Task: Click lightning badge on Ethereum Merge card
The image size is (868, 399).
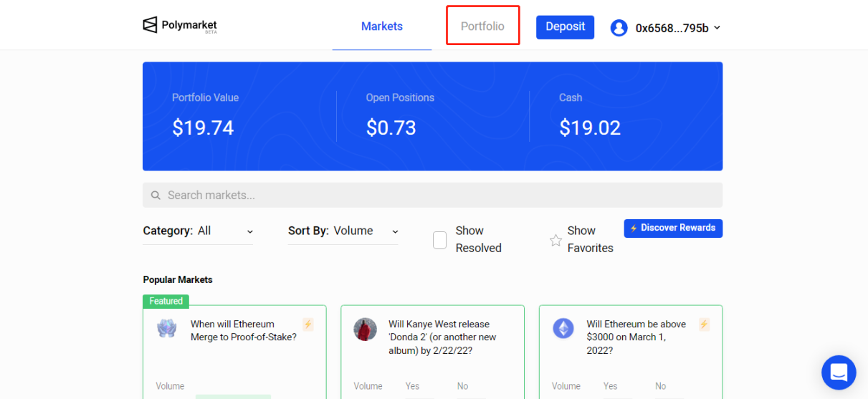Action: 307,325
